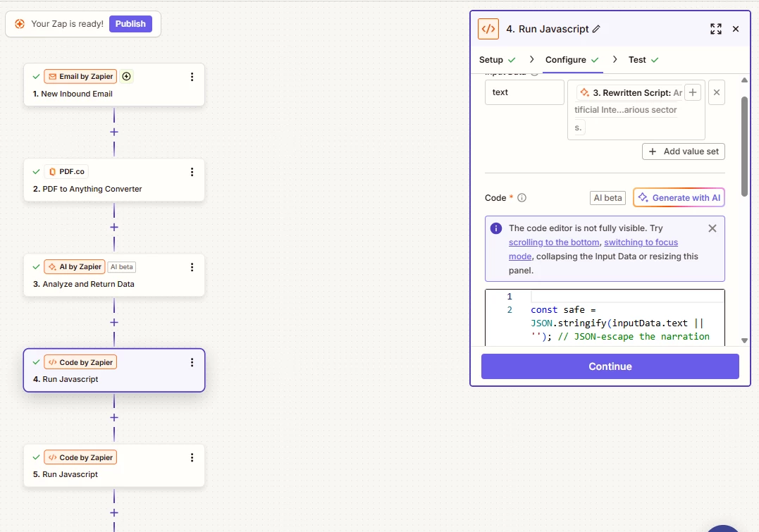Click the trigger bolt icon next to Email by Zapier
The height and width of the screenshot is (532, 759).
[x=126, y=77]
